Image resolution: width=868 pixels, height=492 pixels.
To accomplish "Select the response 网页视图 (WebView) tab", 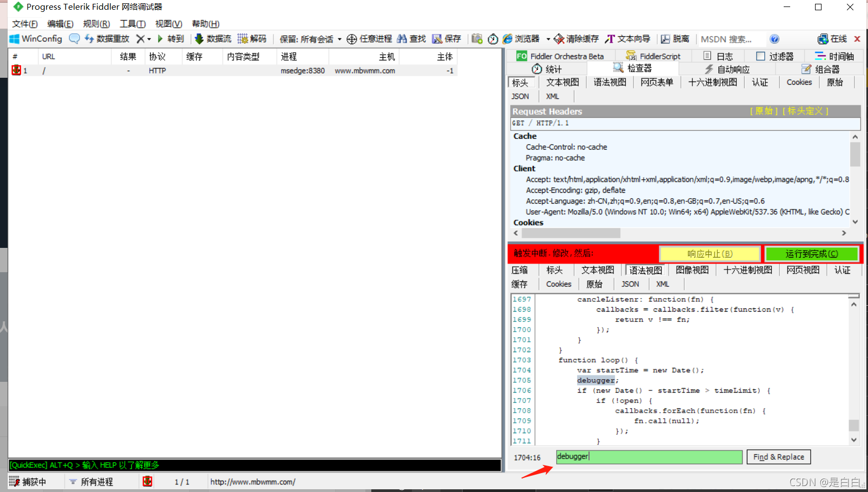I will coord(803,270).
